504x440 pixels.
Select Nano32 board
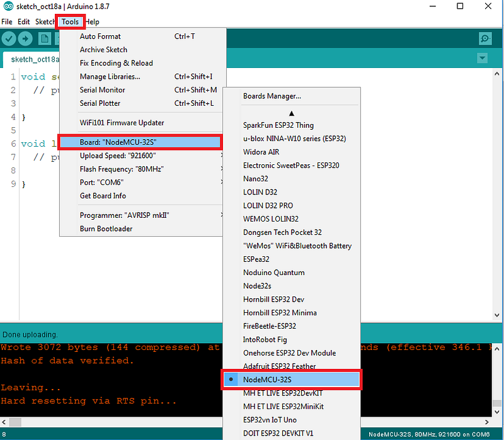coord(292,179)
